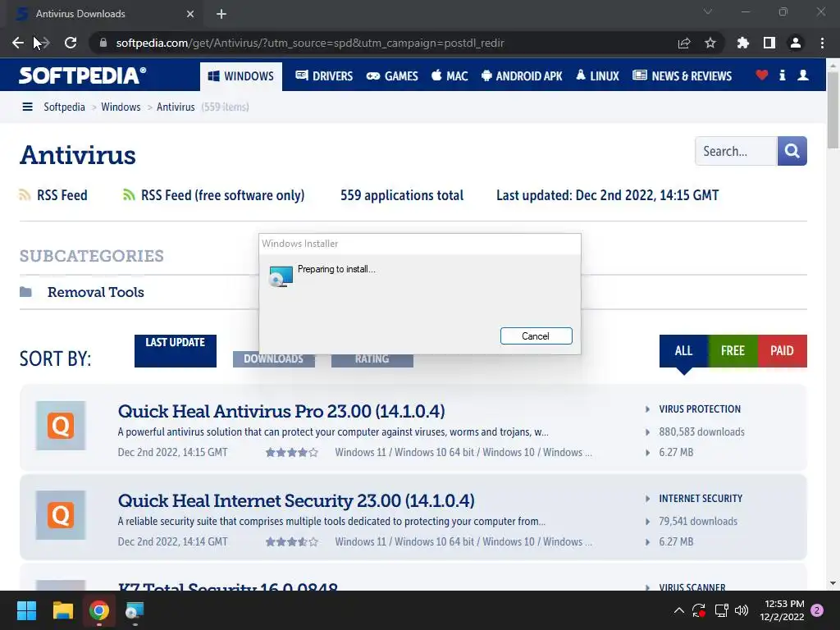Viewport: 840px width, 630px height.
Task: Go back using browser back arrow
Action: (x=18, y=43)
